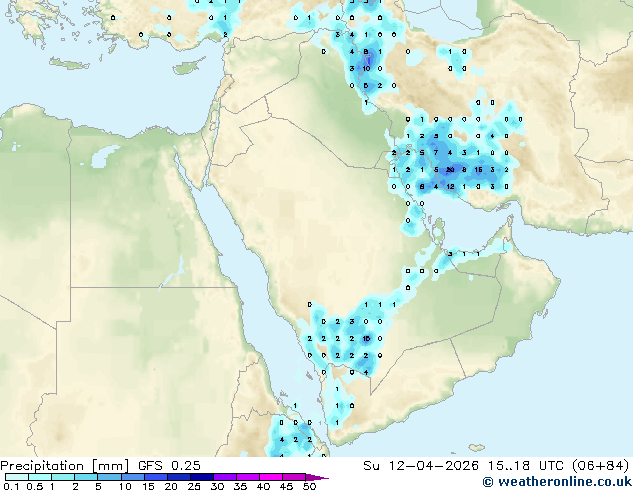Pick the 35–40 mm violet legend swatch
The height and width of the screenshot is (490, 634).
247,477
